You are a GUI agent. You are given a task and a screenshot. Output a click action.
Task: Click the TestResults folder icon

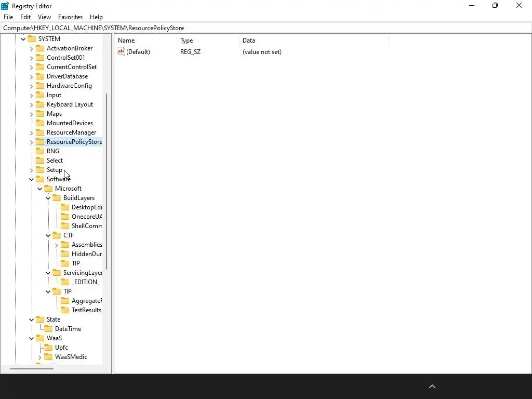point(65,310)
